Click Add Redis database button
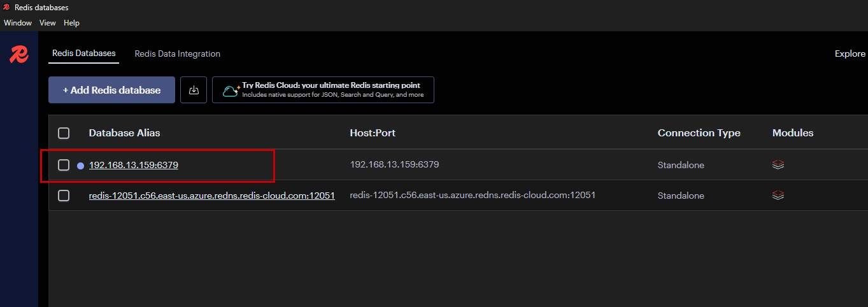The image size is (868, 307). (111, 90)
